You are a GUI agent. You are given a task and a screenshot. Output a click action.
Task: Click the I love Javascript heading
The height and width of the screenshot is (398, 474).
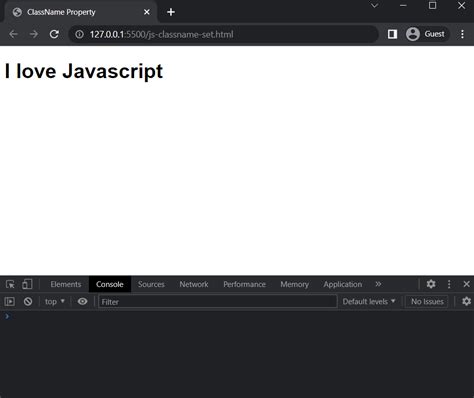[84, 71]
